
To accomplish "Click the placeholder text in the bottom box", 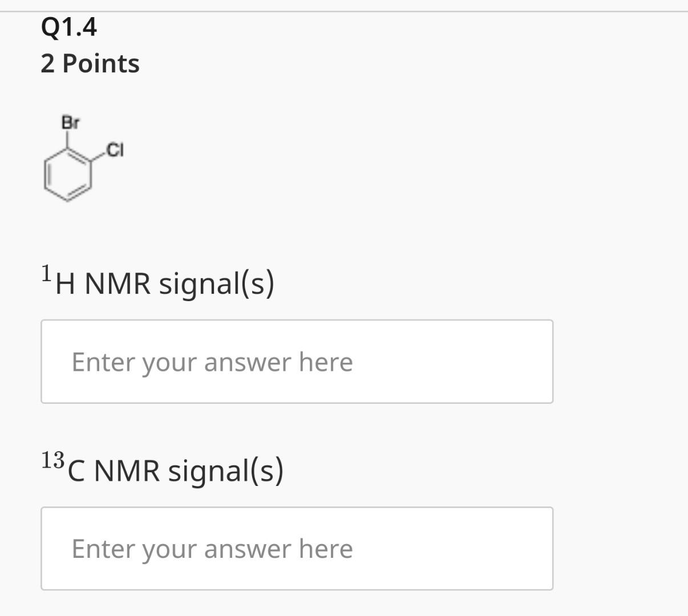I will [x=212, y=549].
